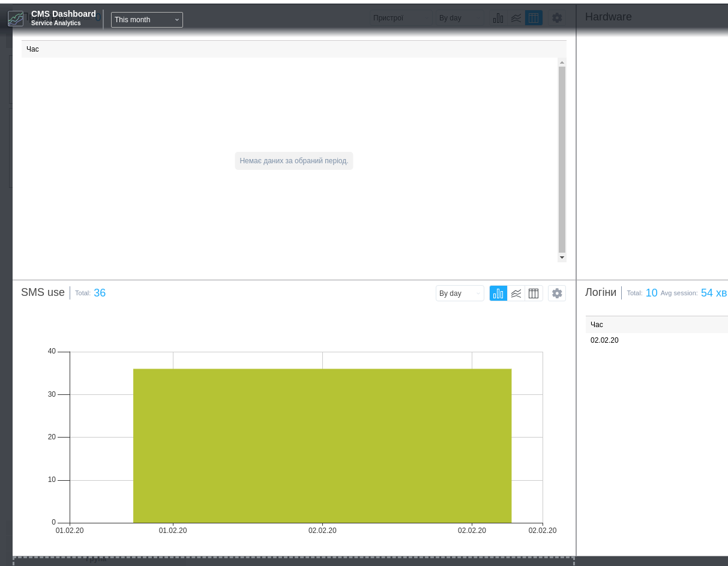Switch SMS use panel to line chart
728x566 pixels.
(516, 294)
